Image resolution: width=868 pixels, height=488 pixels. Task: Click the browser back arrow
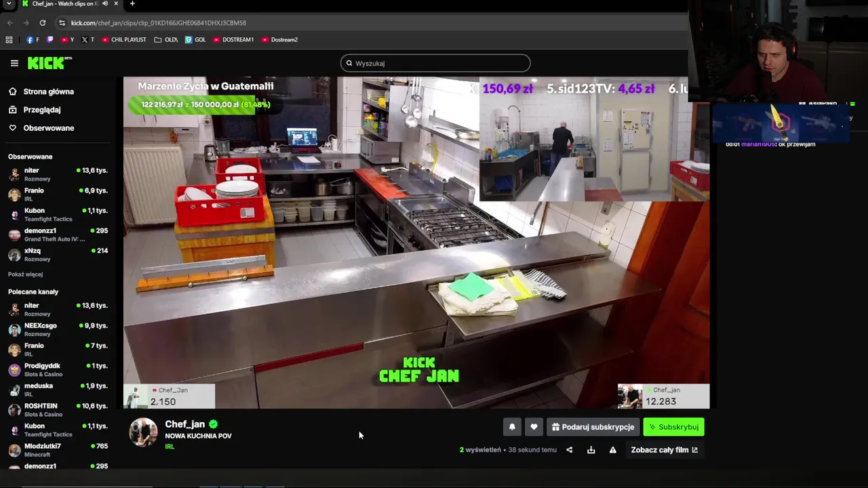pyautogui.click(x=9, y=23)
